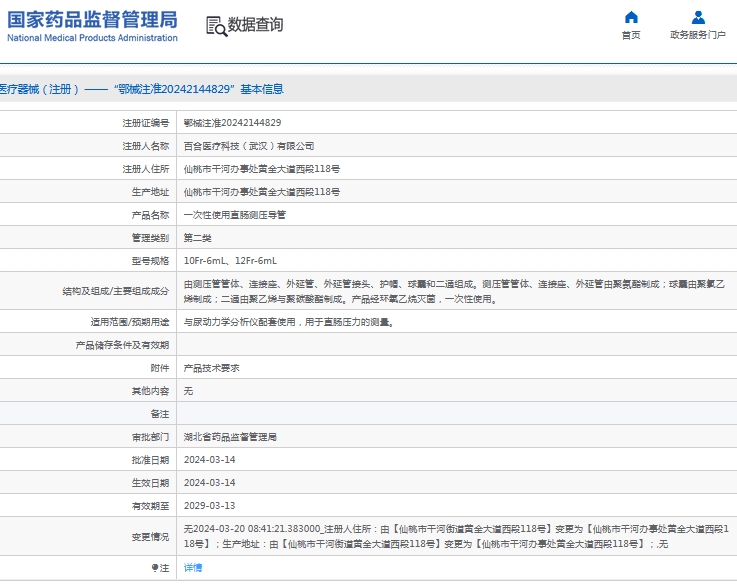Click the 型号规格 row label
The height and width of the screenshot is (588, 737).
pos(150,261)
